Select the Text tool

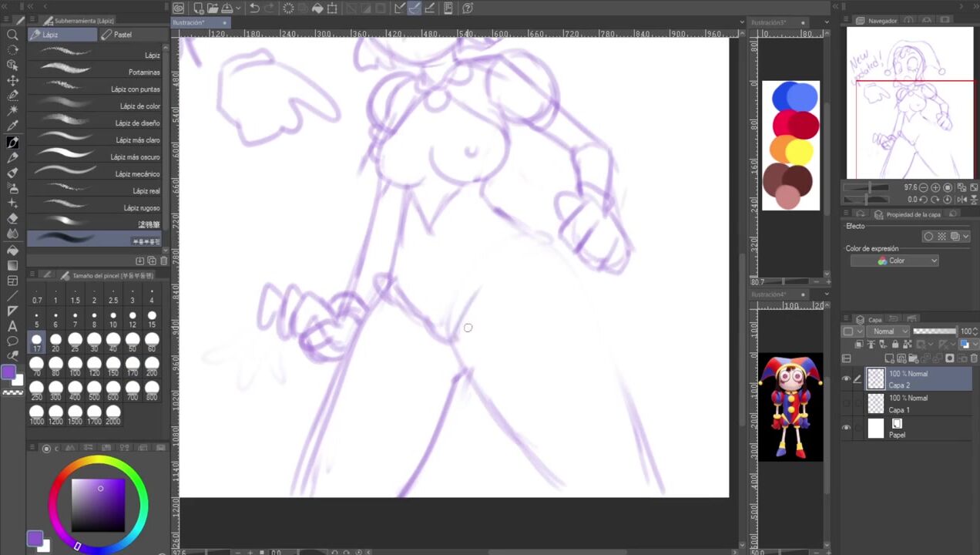12,326
